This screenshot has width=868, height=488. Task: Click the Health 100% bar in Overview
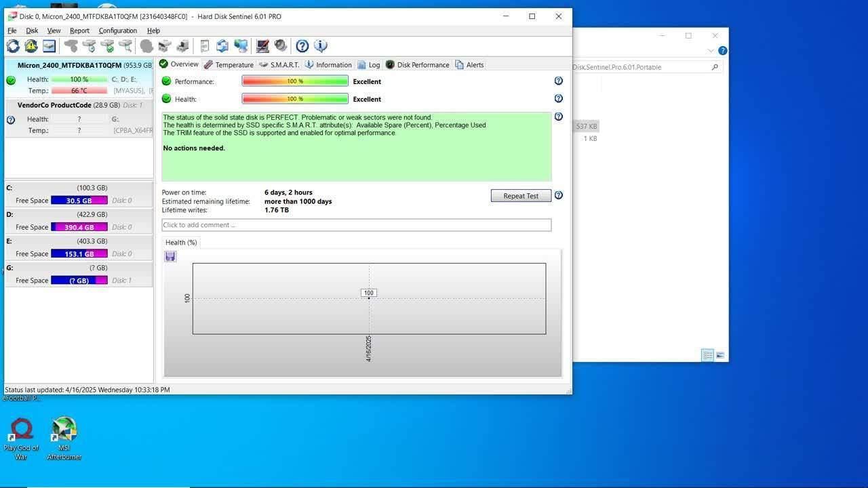click(295, 99)
